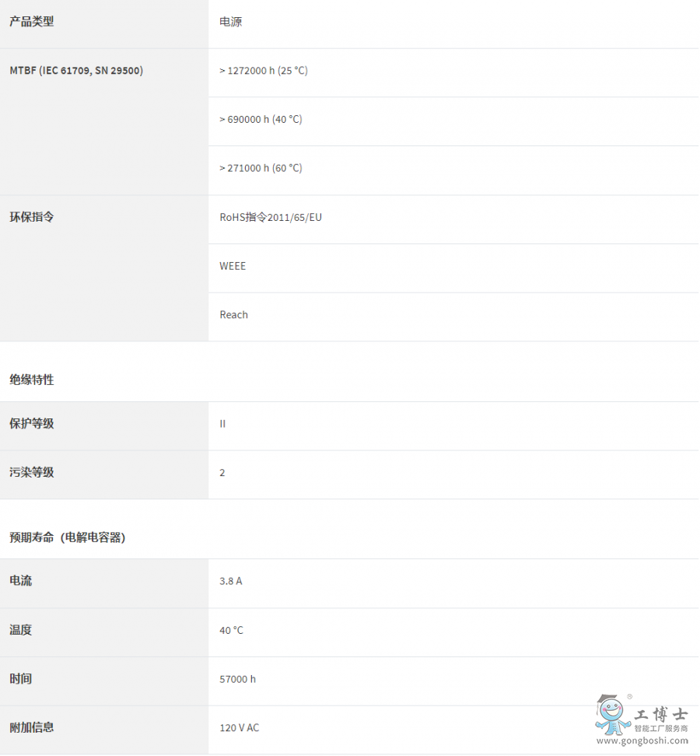Click the > 1272000 h (25 °C) value
700x756 pixels.
pyautogui.click(x=264, y=71)
